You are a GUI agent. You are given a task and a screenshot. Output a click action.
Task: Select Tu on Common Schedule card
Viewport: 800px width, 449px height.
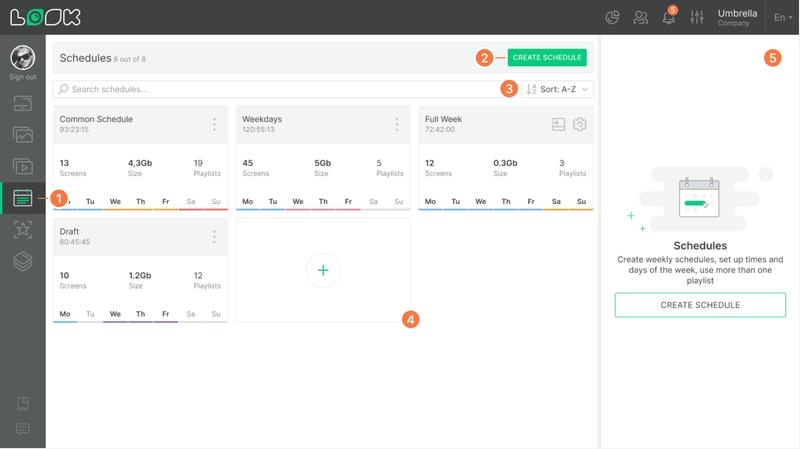click(90, 202)
